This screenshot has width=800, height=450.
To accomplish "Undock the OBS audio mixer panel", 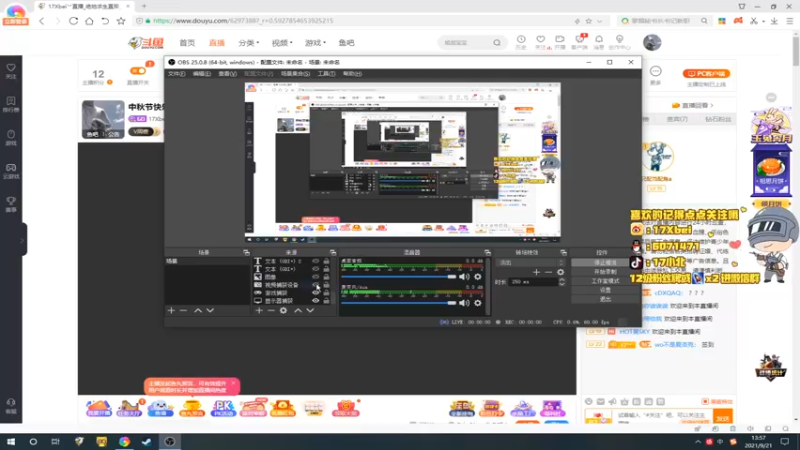I will tap(487, 253).
